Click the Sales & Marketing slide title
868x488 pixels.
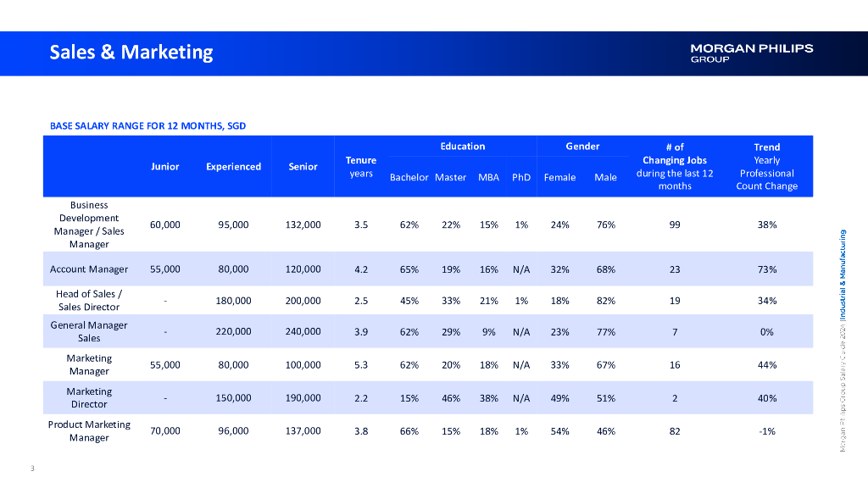(x=131, y=53)
